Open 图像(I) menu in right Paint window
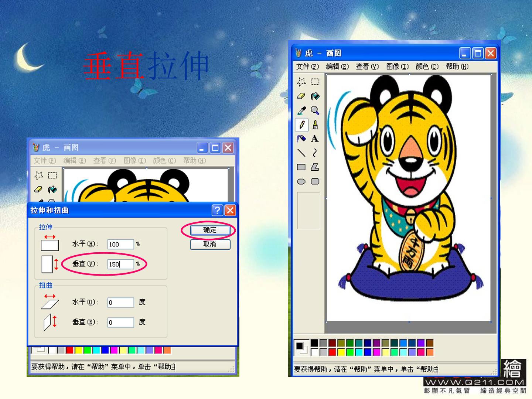Screen dimensions: 532x399 click(397, 66)
